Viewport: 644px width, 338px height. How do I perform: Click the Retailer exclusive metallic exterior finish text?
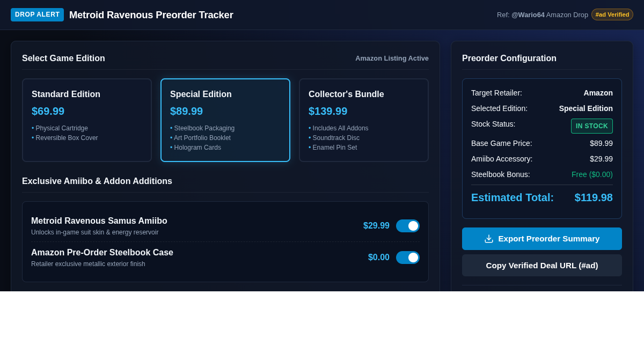coord(88,264)
